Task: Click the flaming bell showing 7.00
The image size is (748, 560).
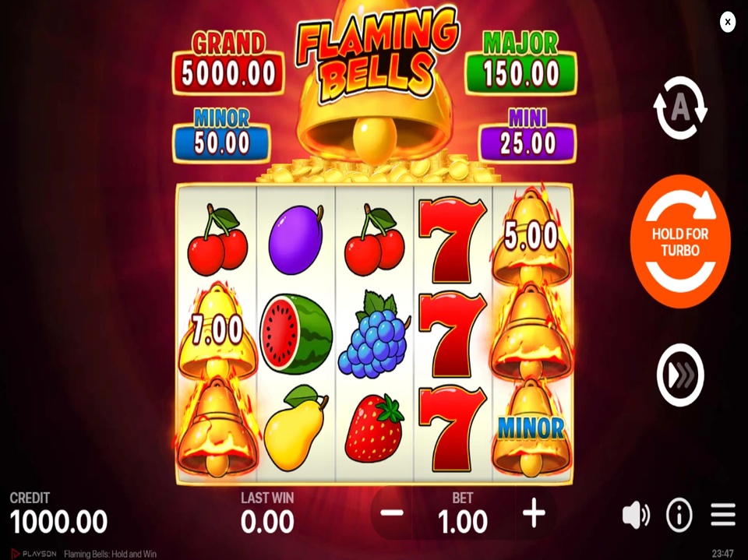Action: pos(217,330)
